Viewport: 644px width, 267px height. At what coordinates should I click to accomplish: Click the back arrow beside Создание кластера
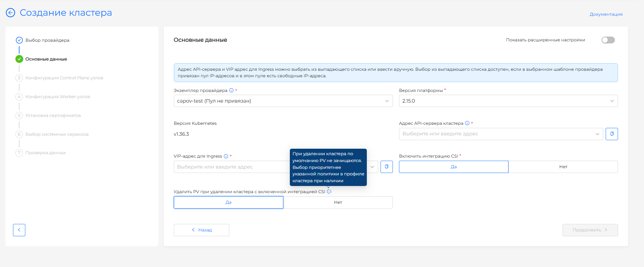click(x=11, y=13)
